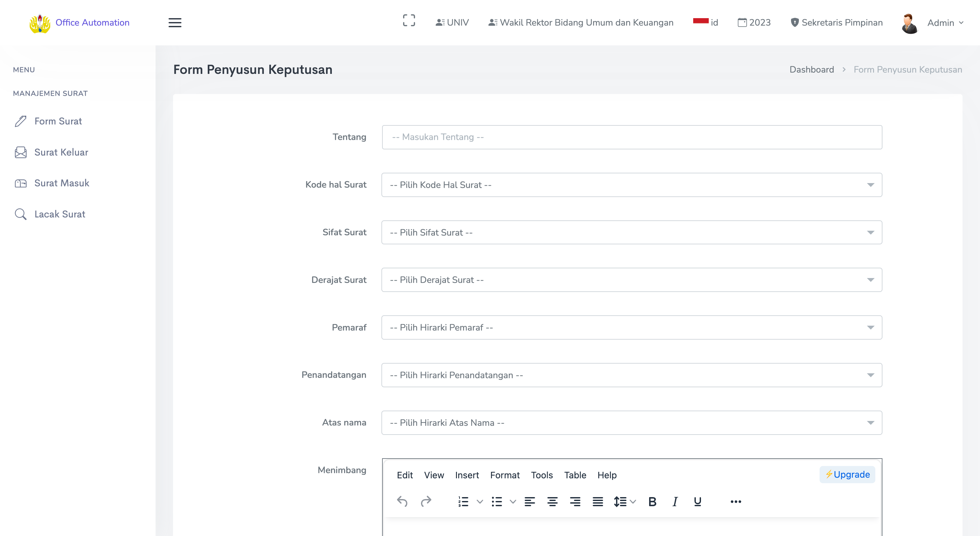Center-align text in the editor
The height and width of the screenshot is (536, 980).
point(553,501)
